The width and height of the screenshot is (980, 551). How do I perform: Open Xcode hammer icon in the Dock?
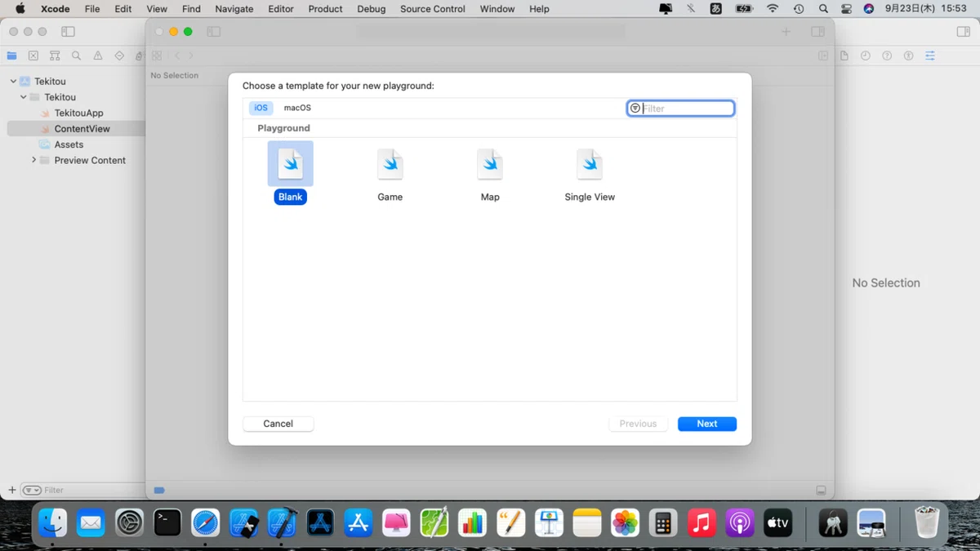point(282,522)
